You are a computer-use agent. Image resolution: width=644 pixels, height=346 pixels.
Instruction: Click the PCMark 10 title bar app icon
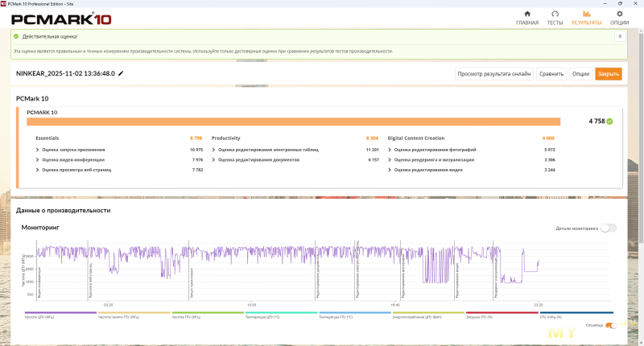[x=4, y=3]
